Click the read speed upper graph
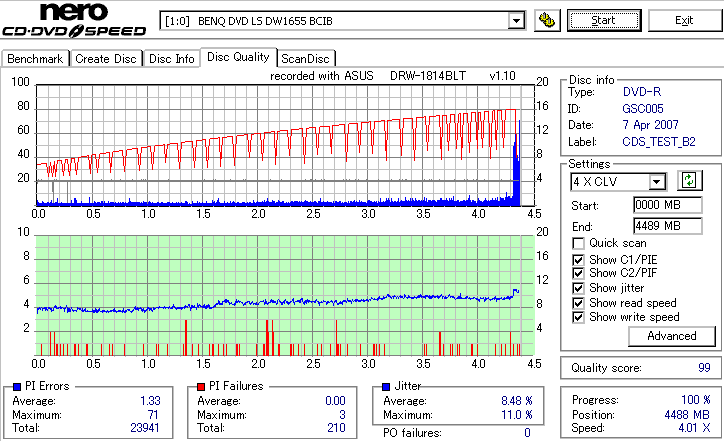Viewport: 724px width, 441px height. (x=285, y=145)
